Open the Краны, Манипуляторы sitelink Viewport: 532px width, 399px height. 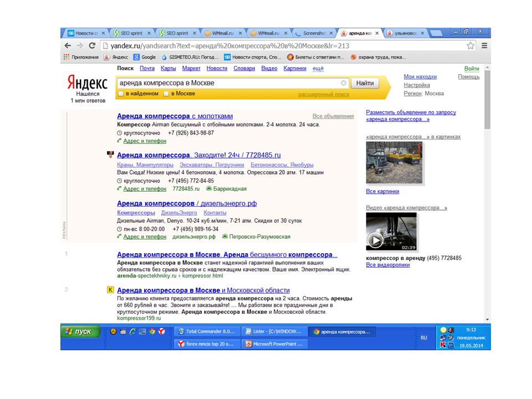tap(145, 165)
